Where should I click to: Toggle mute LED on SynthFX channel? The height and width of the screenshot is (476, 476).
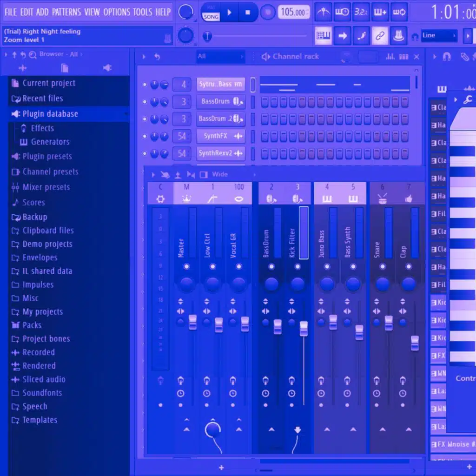tap(145, 137)
